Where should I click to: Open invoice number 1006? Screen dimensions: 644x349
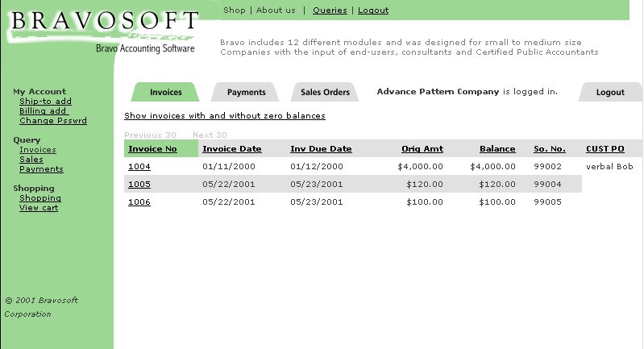tap(139, 202)
